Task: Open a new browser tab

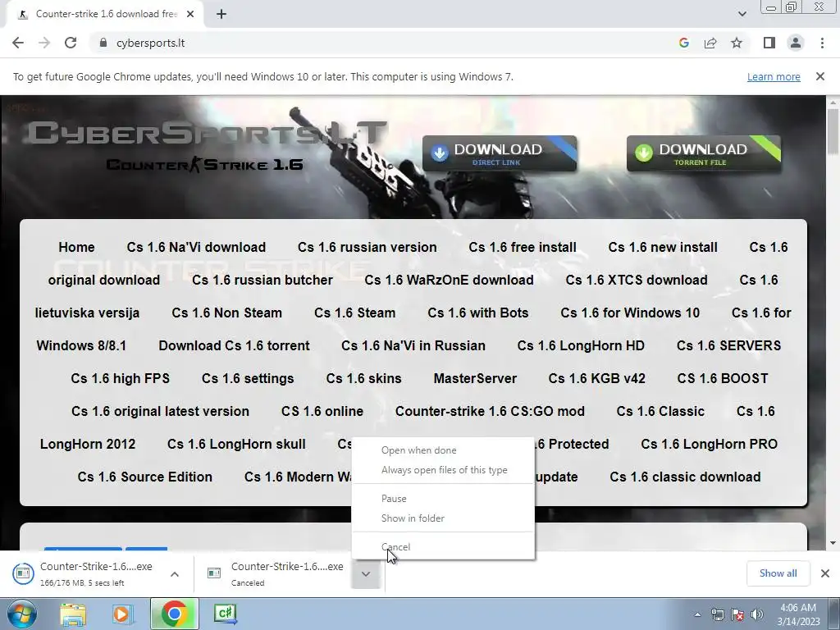Action: (221, 14)
